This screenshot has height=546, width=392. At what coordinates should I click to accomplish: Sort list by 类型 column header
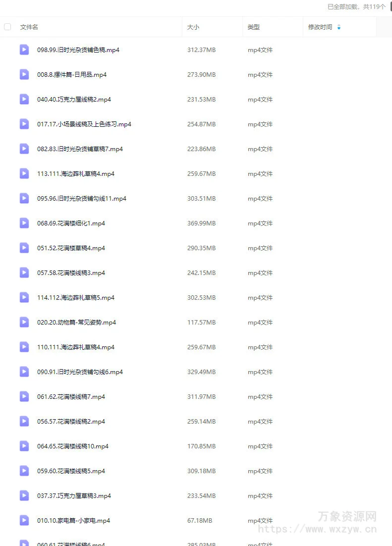(253, 27)
